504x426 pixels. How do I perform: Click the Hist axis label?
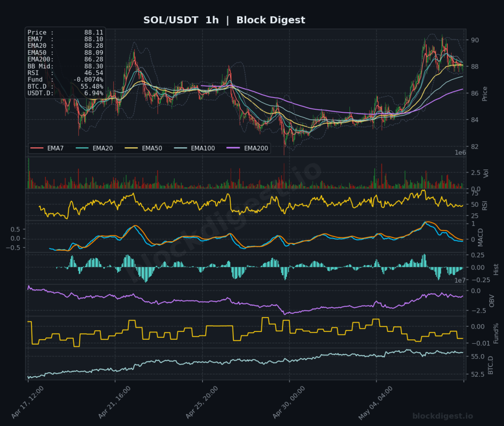click(x=496, y=269)
